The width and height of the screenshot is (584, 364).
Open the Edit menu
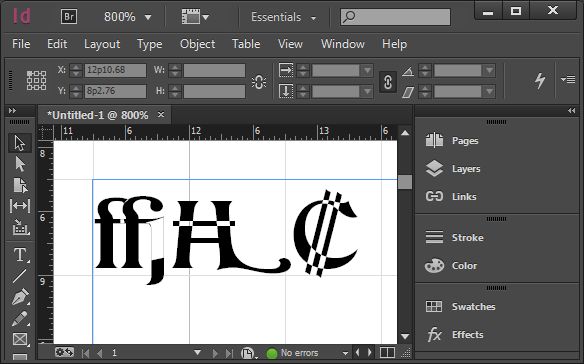[x=57, y=44]
